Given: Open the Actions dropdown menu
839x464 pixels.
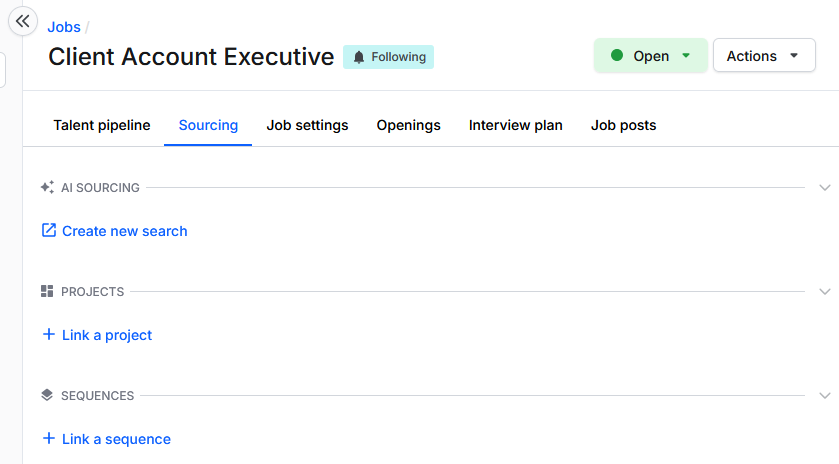Looking at the screenshot, I should (764, 55).
